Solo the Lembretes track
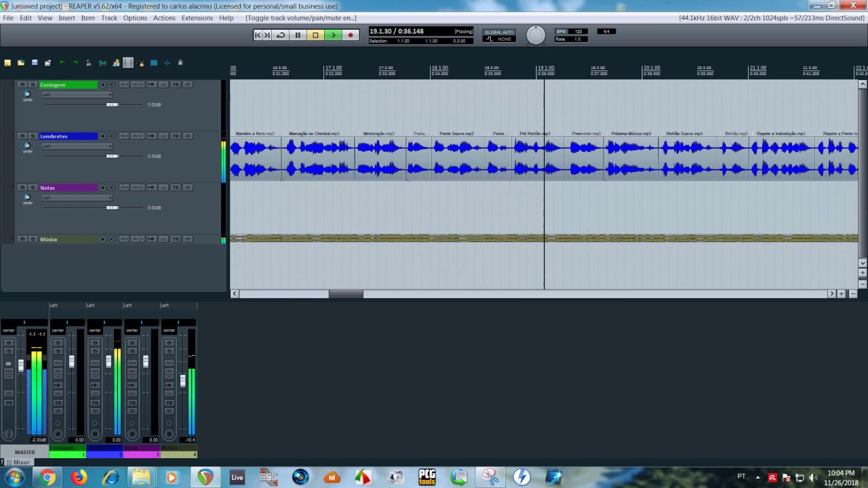The image size is (868, 488). click(x=33, y=136)
